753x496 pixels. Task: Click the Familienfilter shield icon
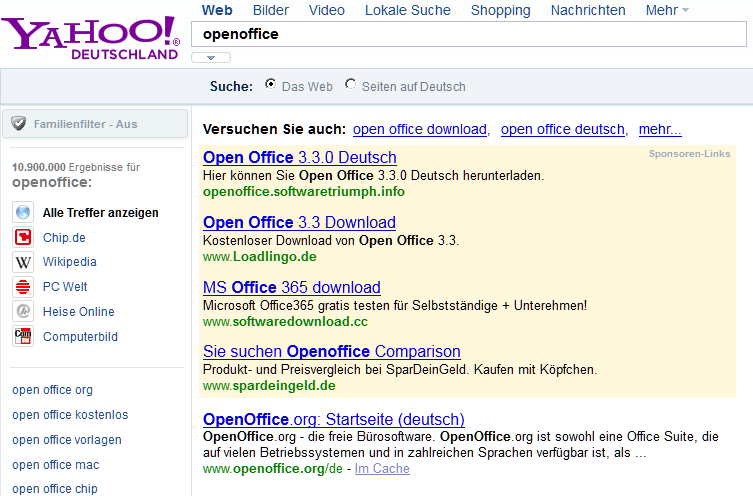19,124
